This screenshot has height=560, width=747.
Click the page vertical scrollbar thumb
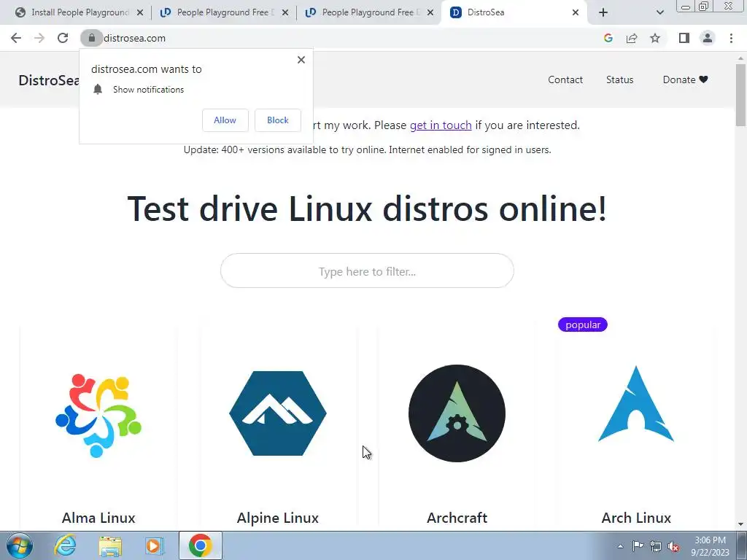click(x=740, y=94)
